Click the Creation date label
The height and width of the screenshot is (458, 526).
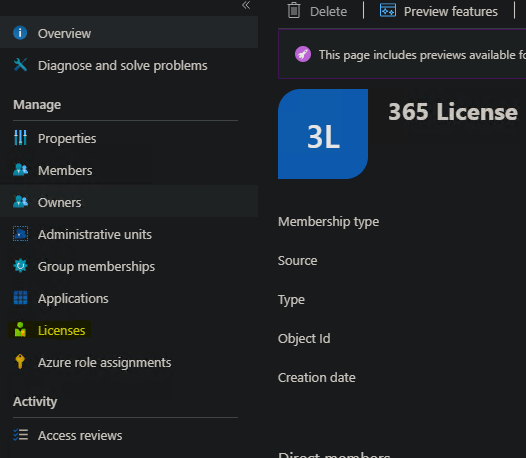click(x=317, y=377)
